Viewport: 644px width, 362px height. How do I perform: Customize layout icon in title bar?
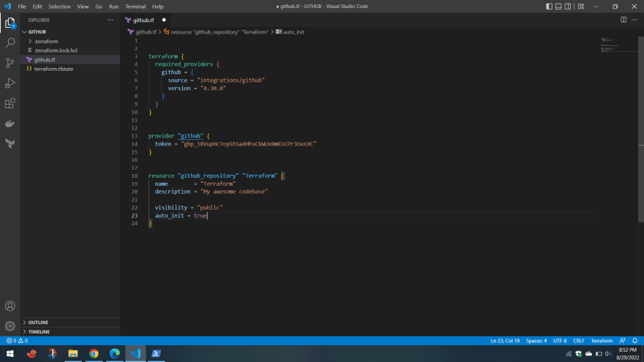581,7
